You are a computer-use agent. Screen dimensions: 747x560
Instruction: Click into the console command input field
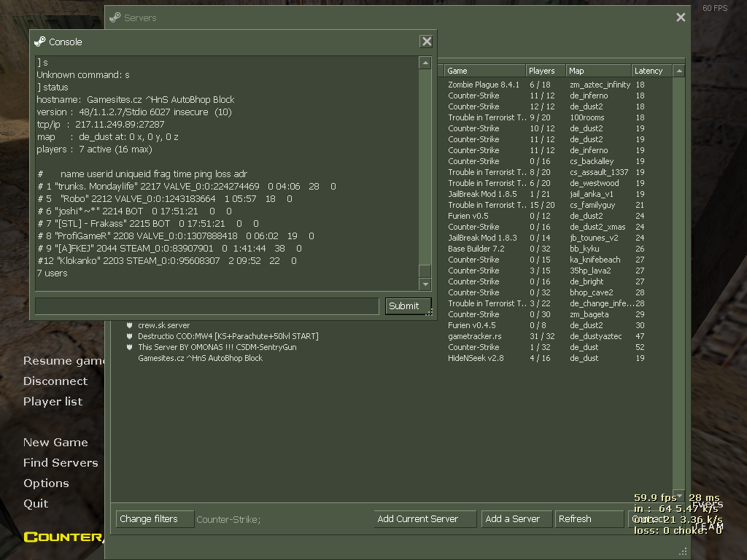[206, 306]
